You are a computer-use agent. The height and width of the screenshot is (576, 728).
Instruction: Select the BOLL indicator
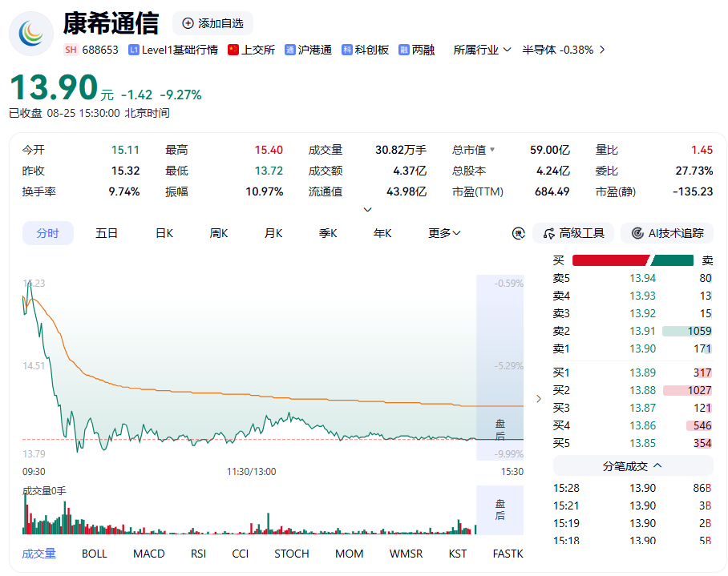point(95,554)
